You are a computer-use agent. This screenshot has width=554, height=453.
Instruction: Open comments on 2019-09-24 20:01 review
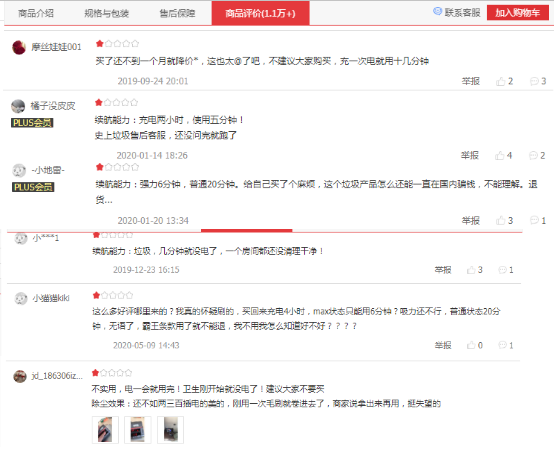[538, 82]
